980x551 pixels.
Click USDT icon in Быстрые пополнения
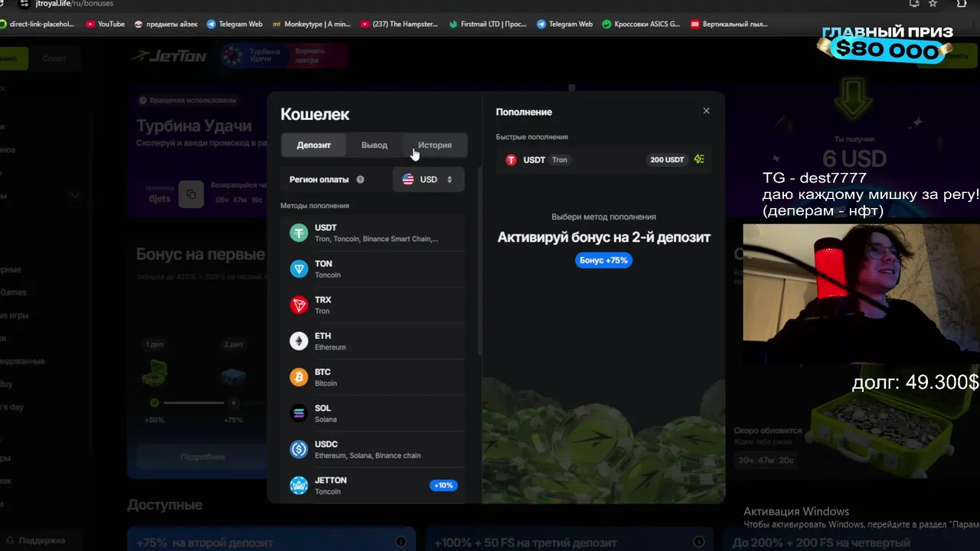[x=511, y=160]
